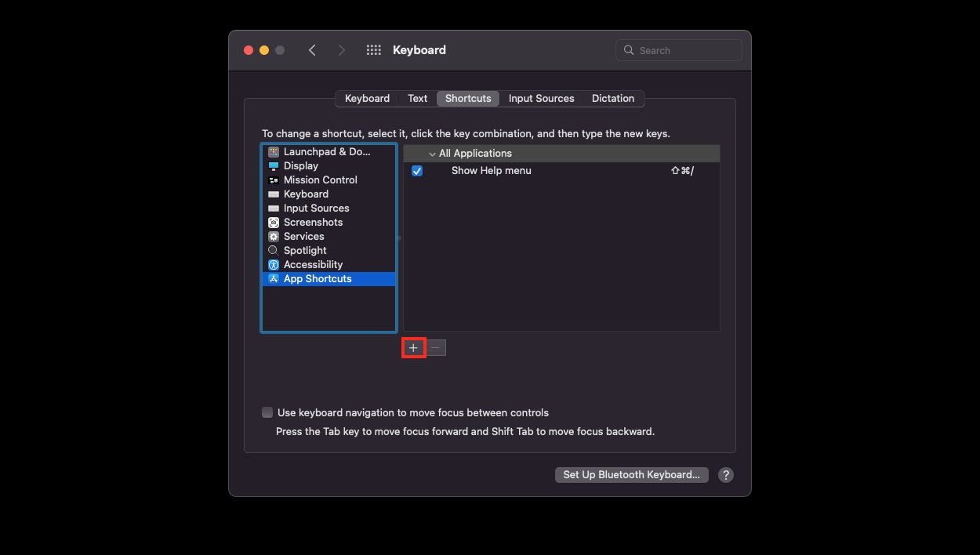
Task: Click the Services gear icon
Action: tap(273, 237)
